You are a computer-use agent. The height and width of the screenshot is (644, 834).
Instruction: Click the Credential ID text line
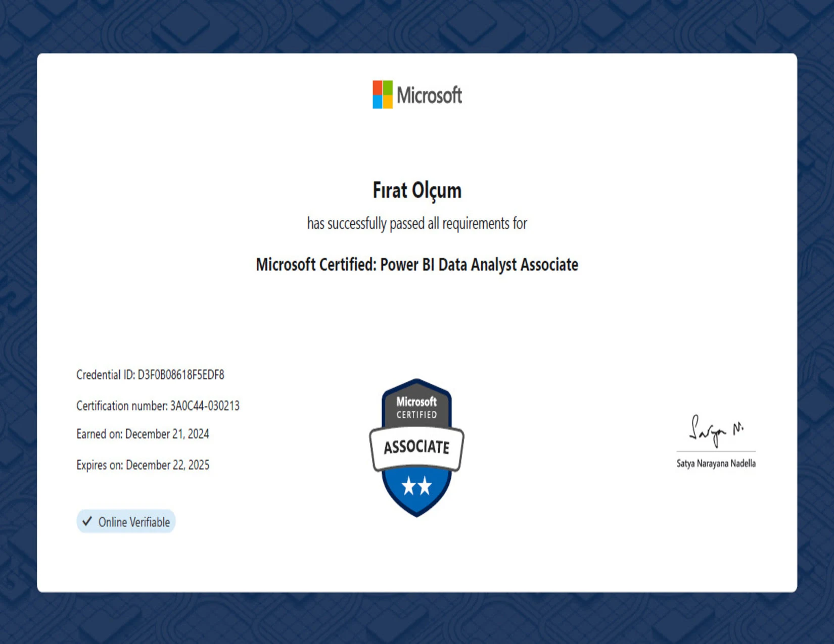[150, 375]
